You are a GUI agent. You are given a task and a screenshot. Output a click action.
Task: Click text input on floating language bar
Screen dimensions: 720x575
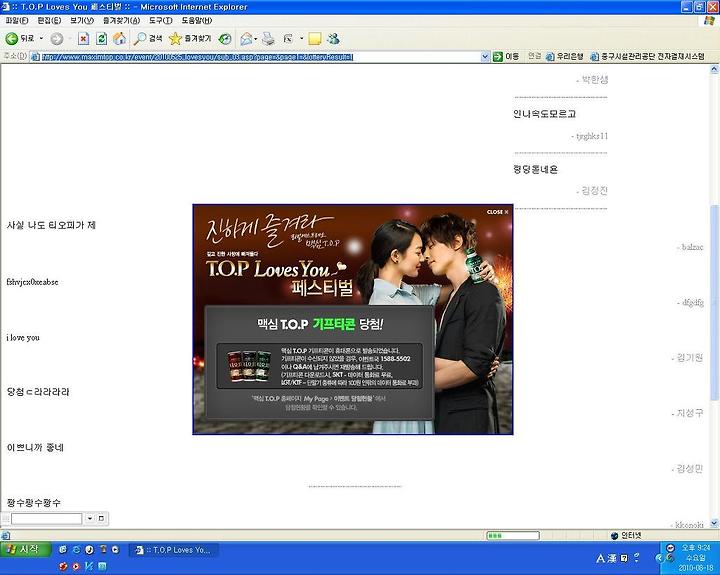46,519
